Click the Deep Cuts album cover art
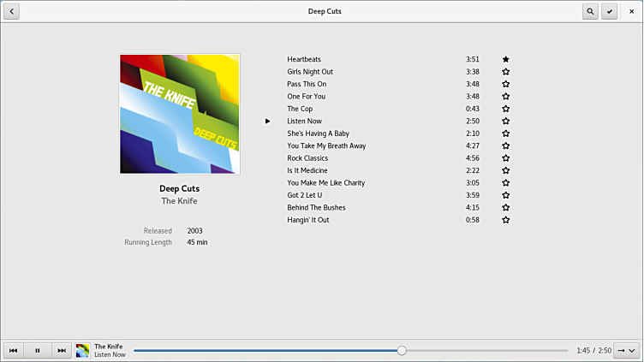This screenshot has height=362, width=644. coord(180,114)
